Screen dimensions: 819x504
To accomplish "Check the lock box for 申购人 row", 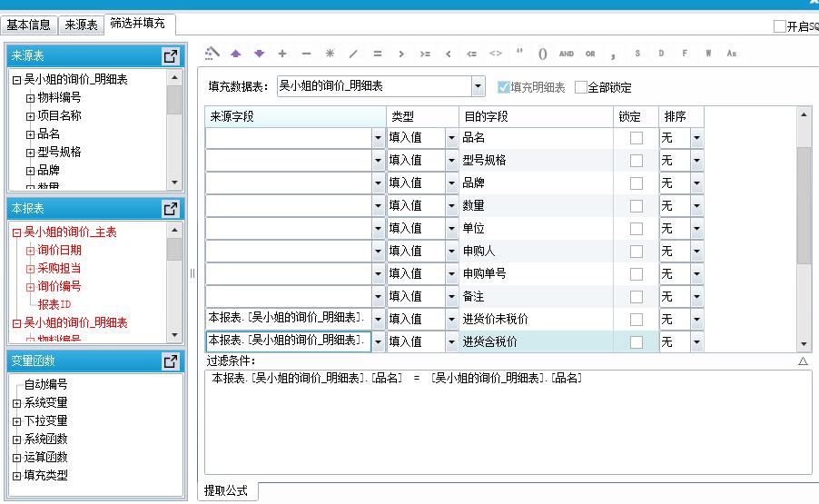I will click(636, 252).
